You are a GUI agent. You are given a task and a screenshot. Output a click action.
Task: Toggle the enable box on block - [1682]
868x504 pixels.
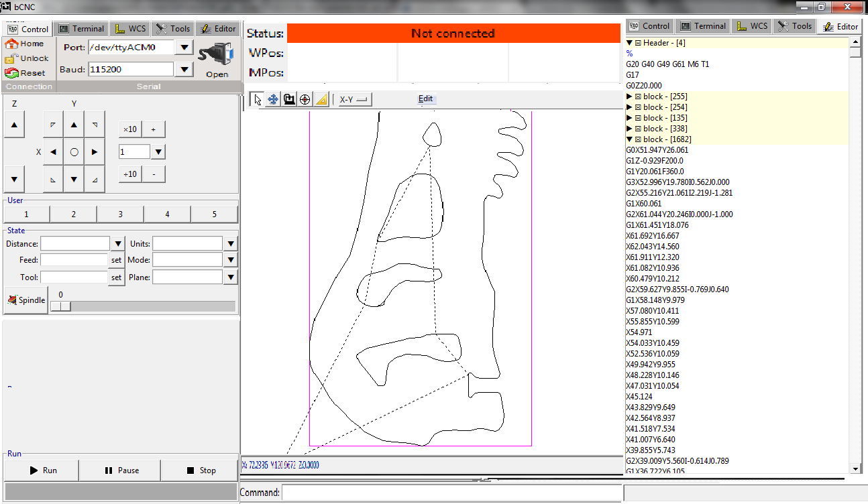pyautogui.click(x=638, y=139)
